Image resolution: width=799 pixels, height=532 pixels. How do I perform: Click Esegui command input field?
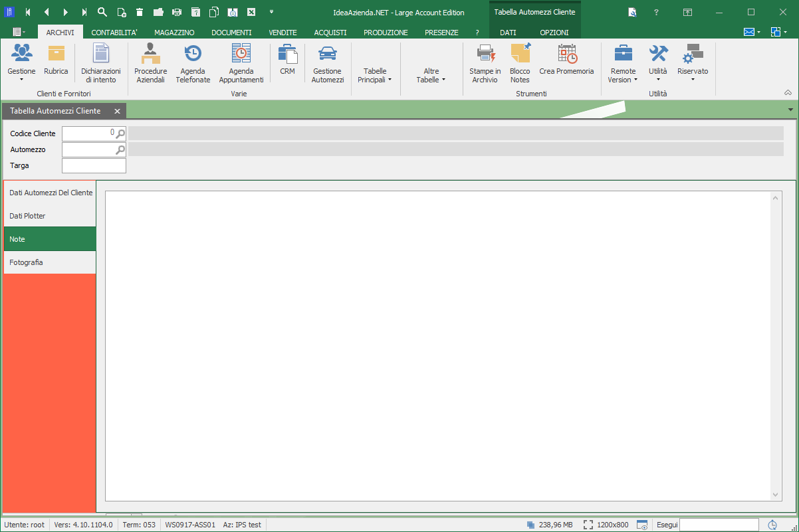point(720,525)
